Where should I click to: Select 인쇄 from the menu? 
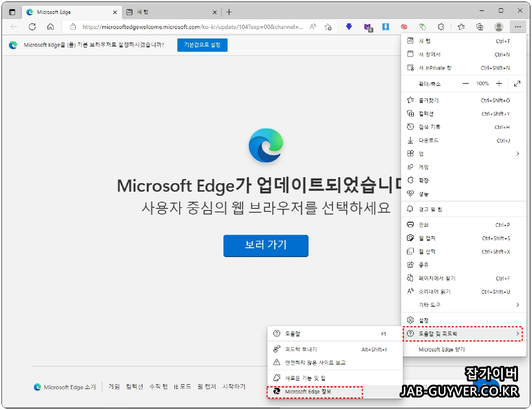click(x=463, y=225)
